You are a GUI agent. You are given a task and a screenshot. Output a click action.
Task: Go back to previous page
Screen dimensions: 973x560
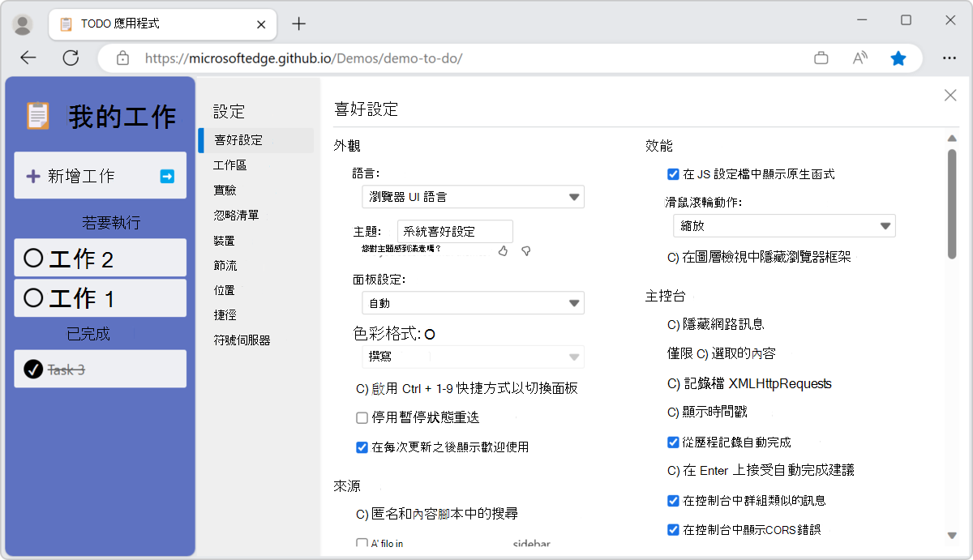28,58
